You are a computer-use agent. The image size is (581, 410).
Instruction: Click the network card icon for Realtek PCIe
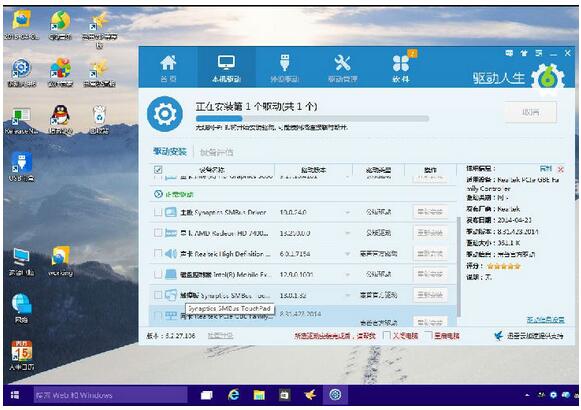pyautogui.click(x=171, y=316)
